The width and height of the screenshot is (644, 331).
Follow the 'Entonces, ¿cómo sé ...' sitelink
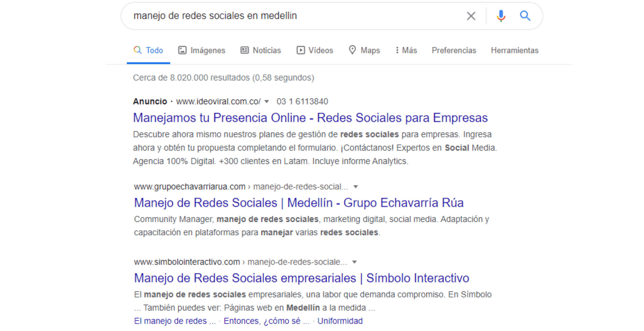(266, 321)
